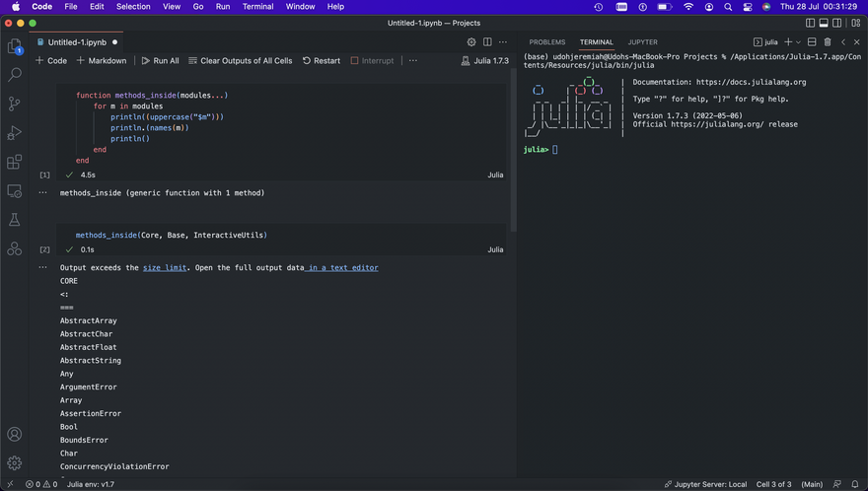
Task: Open the Run and Debug view
Action: 15,133
